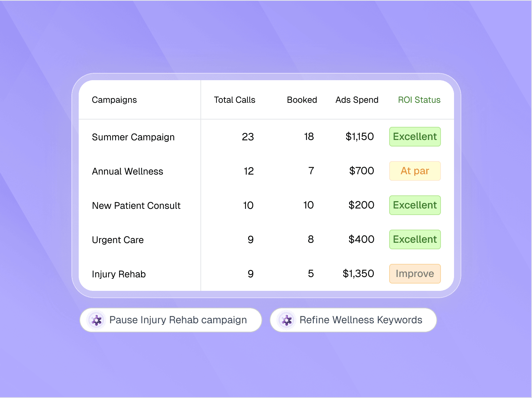Click Injury Rehab's Improve status badge
532x398 pixels.
click(x=415, y=274)
